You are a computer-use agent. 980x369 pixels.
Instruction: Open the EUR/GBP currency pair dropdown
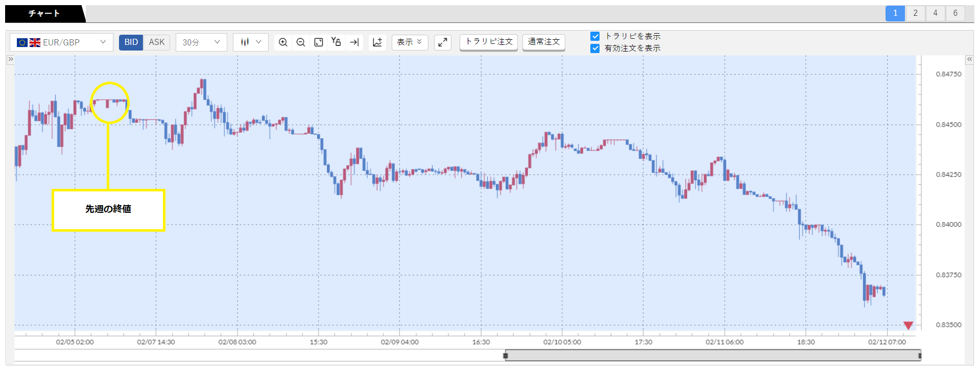coord(61,42)
